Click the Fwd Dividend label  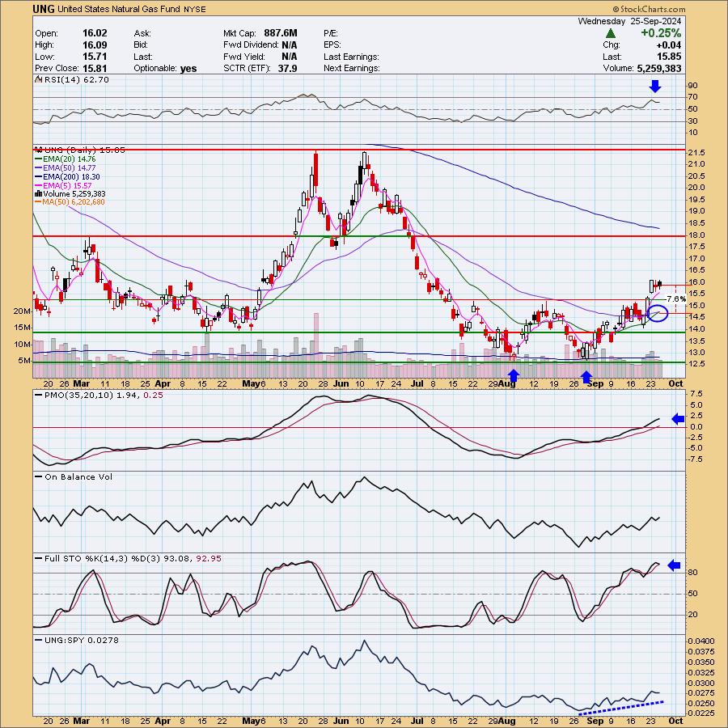[x=251, y=45]
